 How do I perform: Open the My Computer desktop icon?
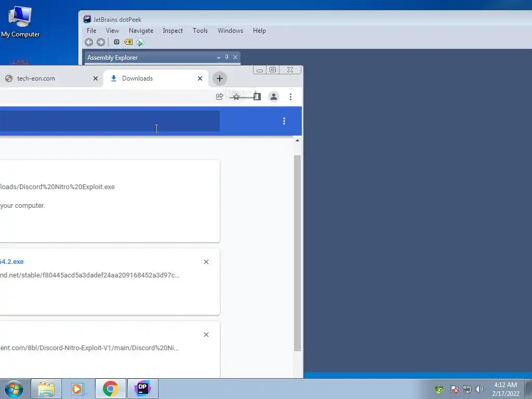tap(20, 22)
